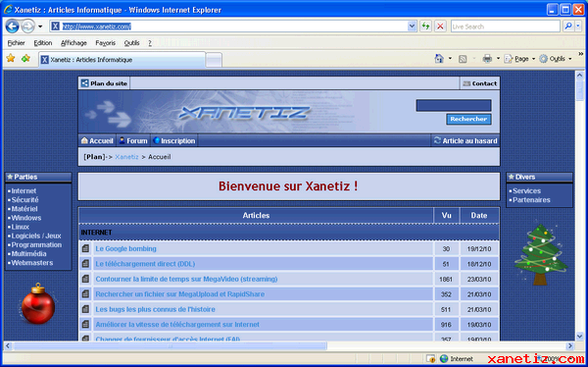Click the vertical scrollbar down arrow
588x367 pixels.
click(579, 336)
